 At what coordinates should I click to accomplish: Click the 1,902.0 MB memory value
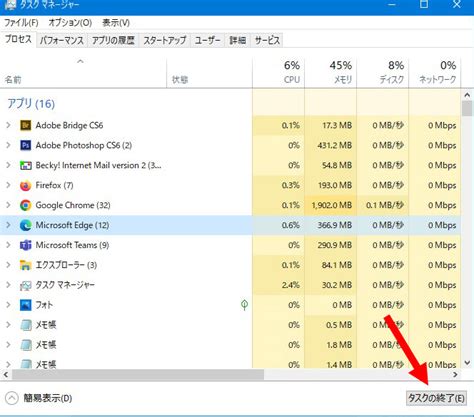[332, 205]
